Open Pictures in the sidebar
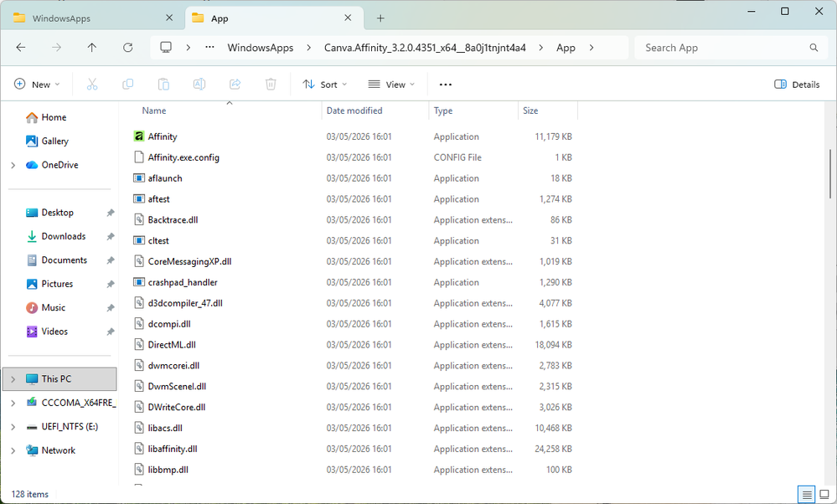 [x=57, y=284]
